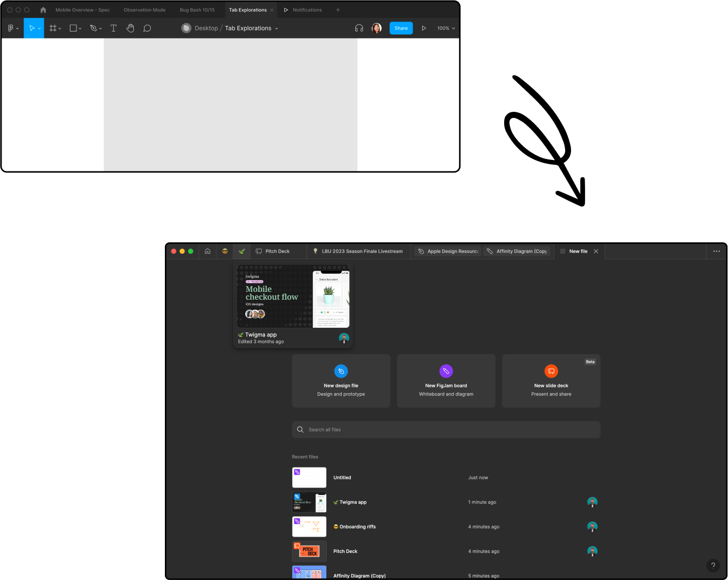
Task: Open the help question mark button
Action: point(713,566)
